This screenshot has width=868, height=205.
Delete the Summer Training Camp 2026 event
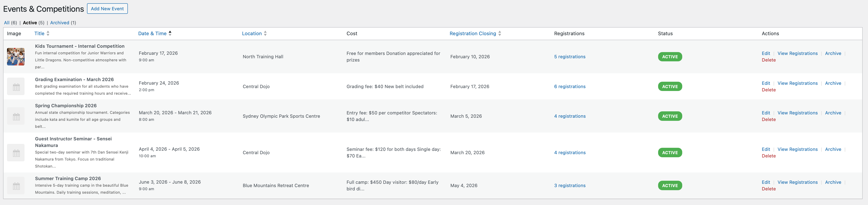click(768, 189)
